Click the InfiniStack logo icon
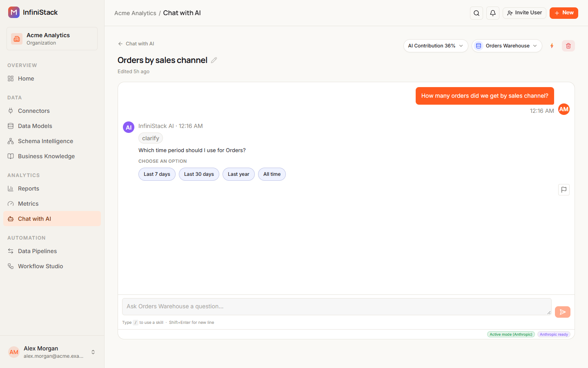The width and height of the screenshot is (588, 368). pos(14,12)
